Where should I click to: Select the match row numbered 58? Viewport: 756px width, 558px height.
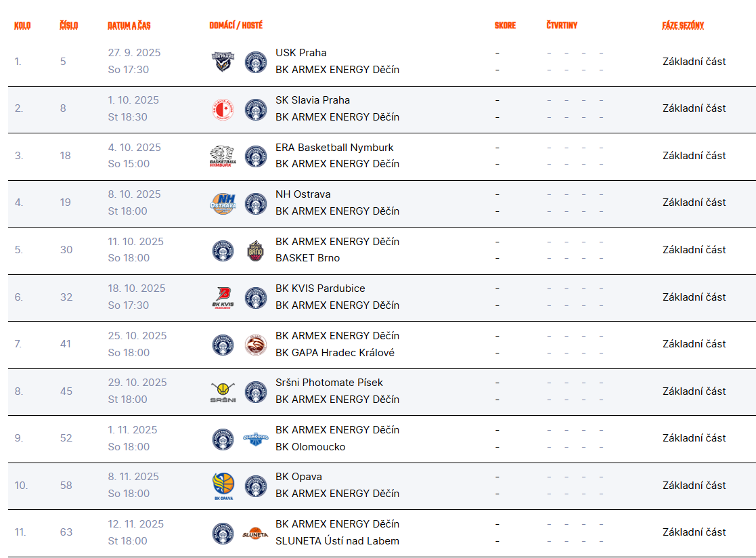pos(382,486)
